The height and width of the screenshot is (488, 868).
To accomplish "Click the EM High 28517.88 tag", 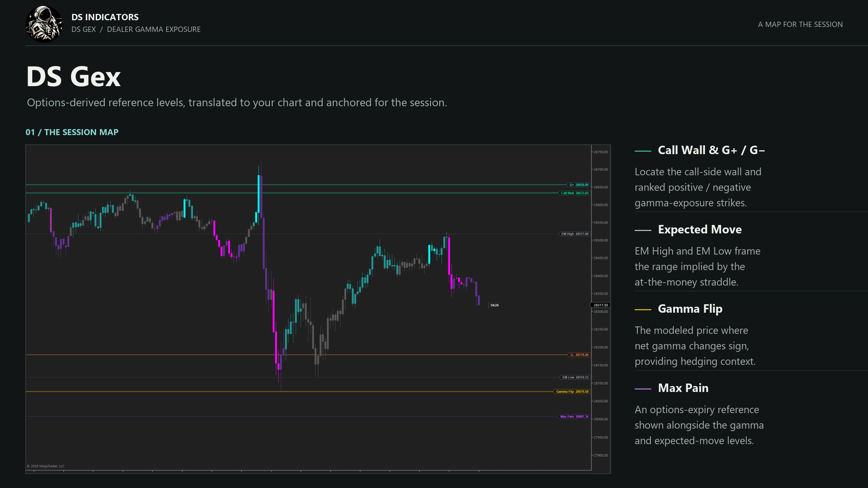I will tap(574, 234).
